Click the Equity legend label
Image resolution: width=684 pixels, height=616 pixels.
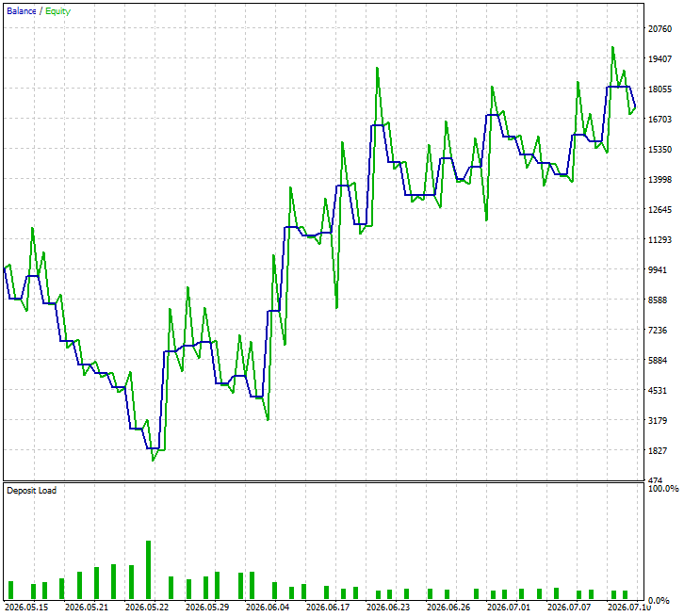click(x=57, y=11)
